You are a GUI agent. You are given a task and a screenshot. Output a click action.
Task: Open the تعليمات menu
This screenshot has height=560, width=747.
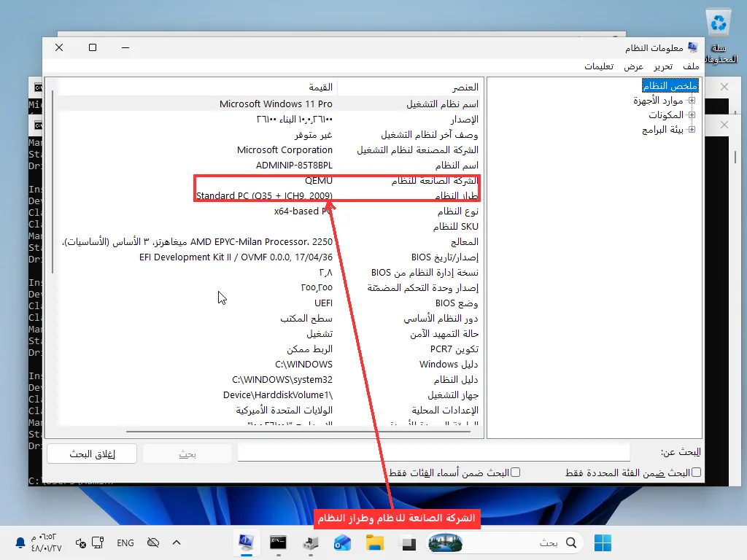pyautogui.click(x=599, y=66)
